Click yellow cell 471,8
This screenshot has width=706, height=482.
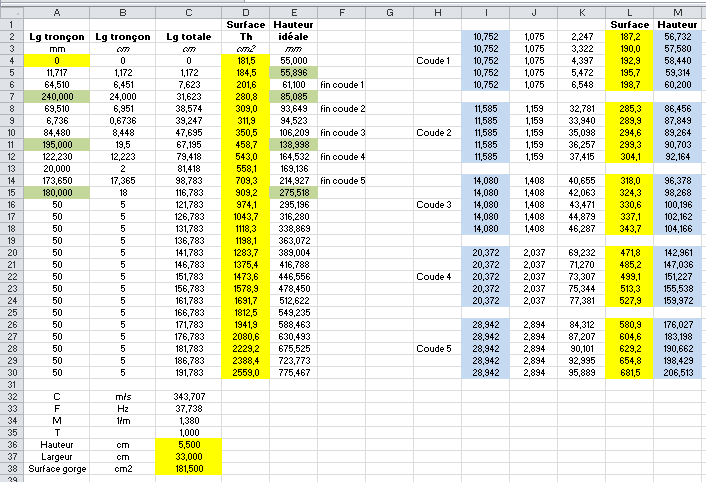(x=629, y=252)
